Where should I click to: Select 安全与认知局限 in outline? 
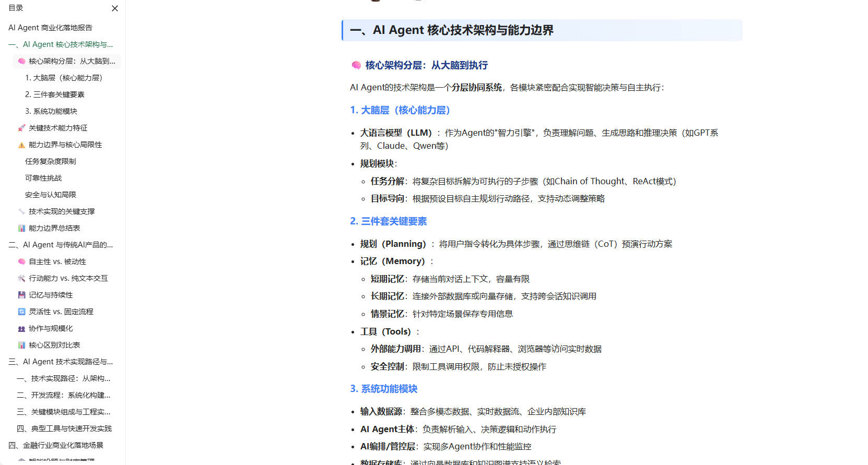pyautogui.click(x=51, y=195)
